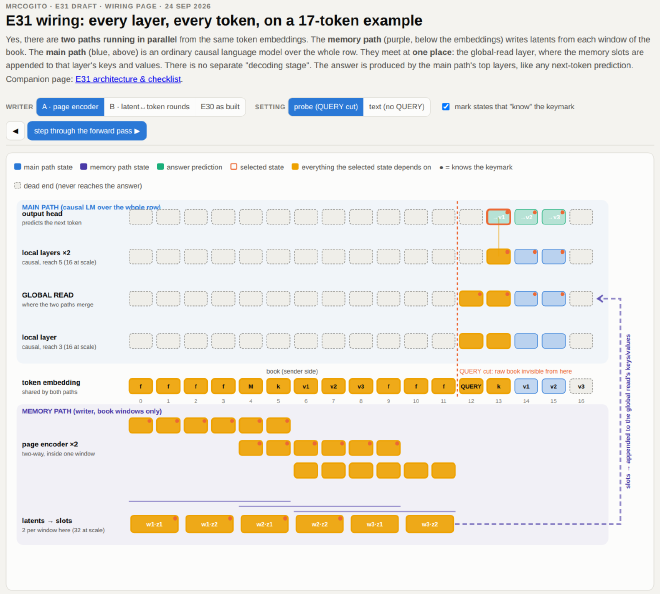Select the →v3 output head state
The width and height of the screenshot is (660, 594).
554,217
